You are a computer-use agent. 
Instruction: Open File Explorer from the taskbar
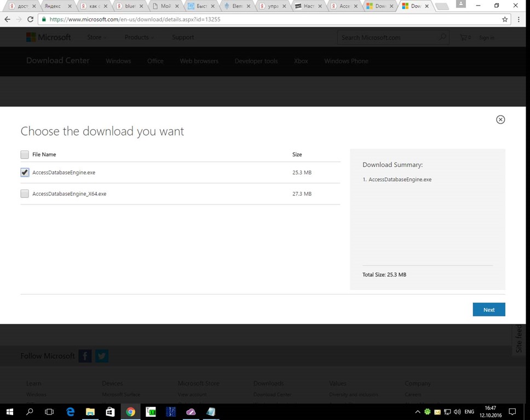point(90,412)
